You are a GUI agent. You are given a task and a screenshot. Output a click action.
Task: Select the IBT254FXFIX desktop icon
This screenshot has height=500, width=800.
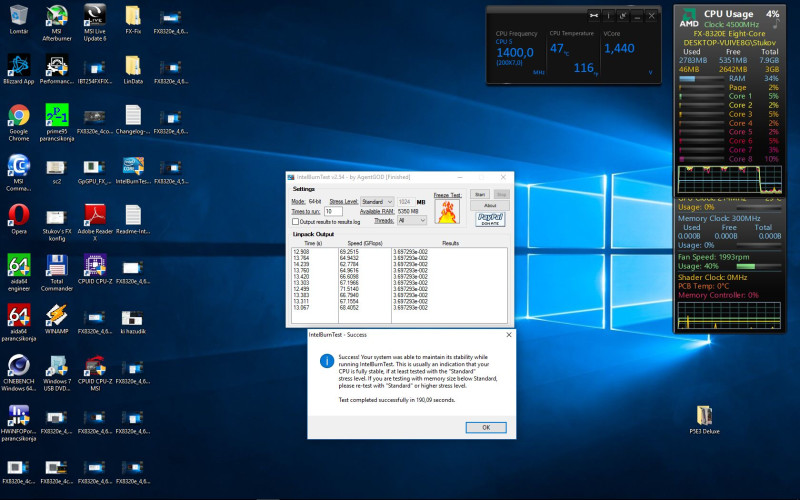(95, 67)
